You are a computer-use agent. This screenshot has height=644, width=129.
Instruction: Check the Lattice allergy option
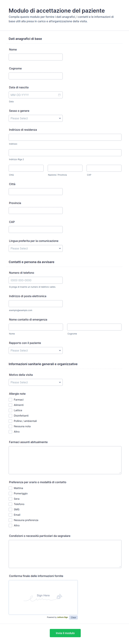[x=10, y=410]
